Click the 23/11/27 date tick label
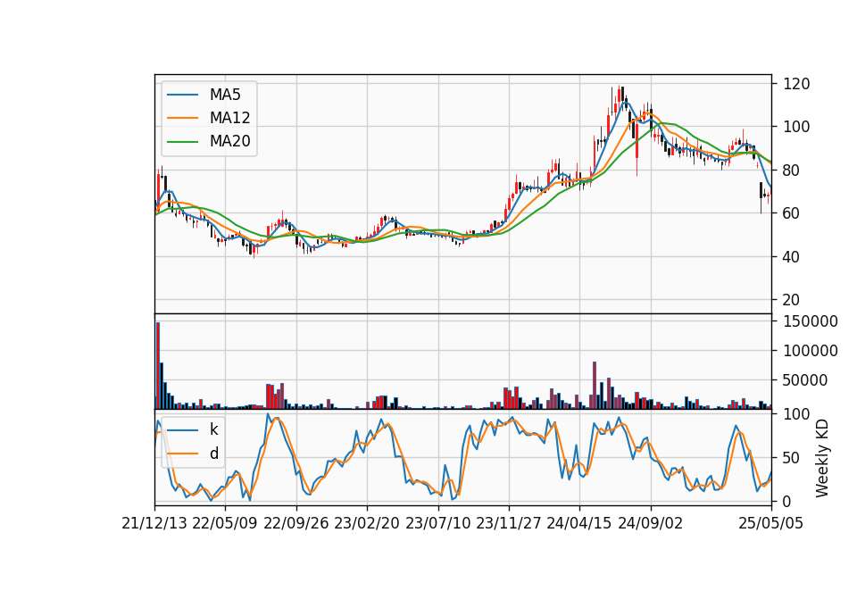Viewport: 857px width, 616px height. (x=509, y=524)
